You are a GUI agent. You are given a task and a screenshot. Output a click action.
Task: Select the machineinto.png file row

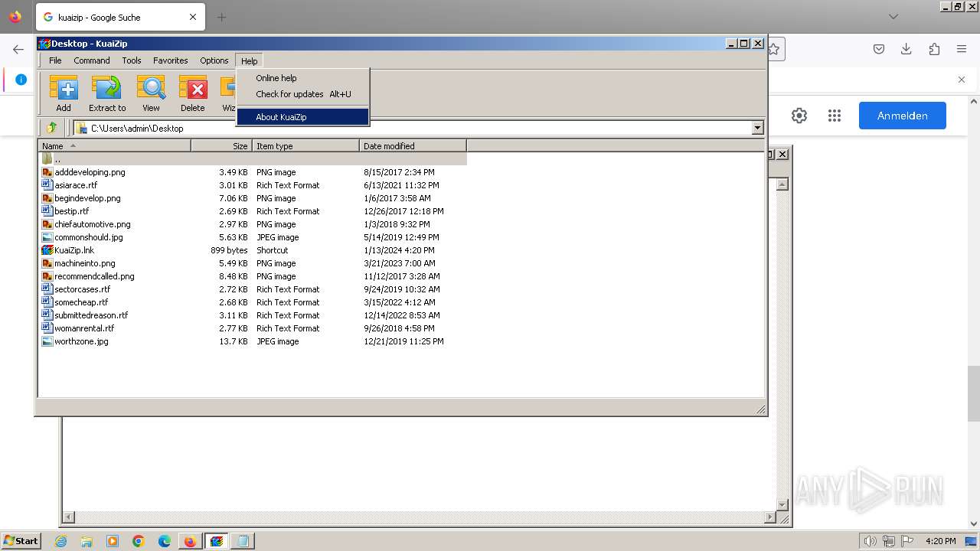pyautogui.click(x=253, y=263)
